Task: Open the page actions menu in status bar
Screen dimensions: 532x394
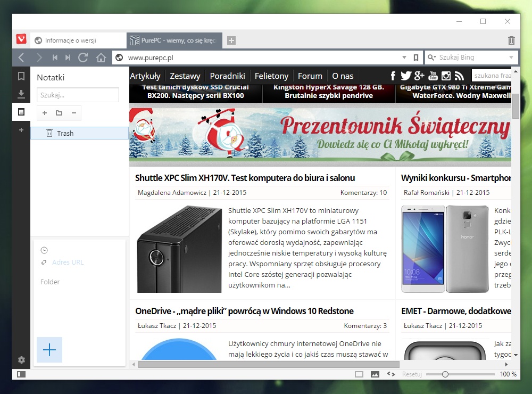Action: tap(390, 374)
